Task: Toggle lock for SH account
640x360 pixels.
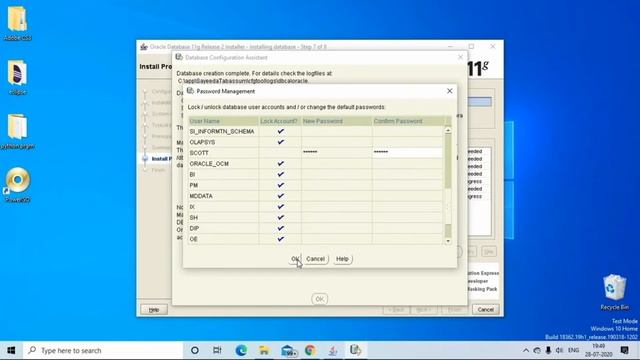Action: (x=280, y=218)
